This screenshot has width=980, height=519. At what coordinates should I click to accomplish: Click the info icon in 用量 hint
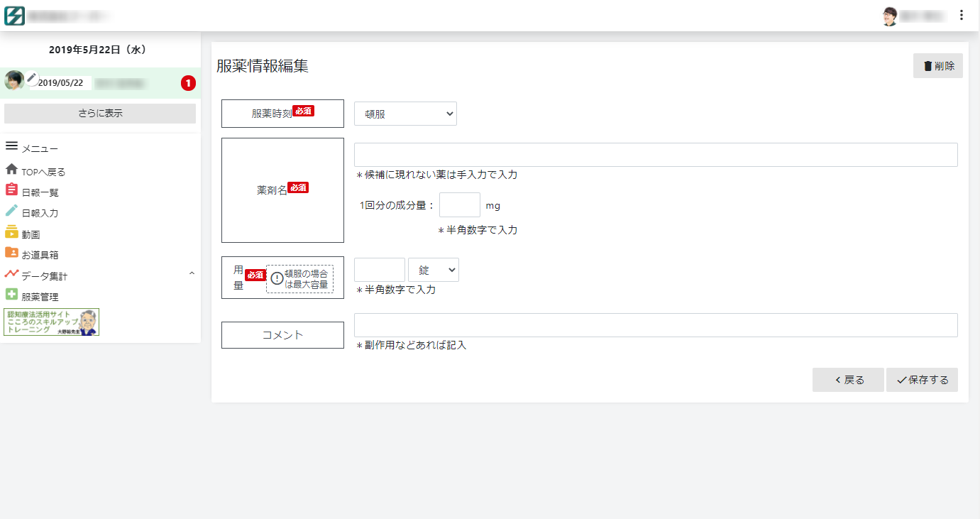point(277,278)
